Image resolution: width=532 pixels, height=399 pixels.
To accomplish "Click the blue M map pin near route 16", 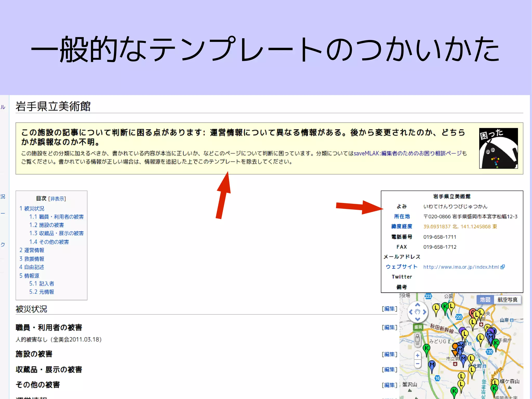I will pyautogui.click(x=432, y=366).
